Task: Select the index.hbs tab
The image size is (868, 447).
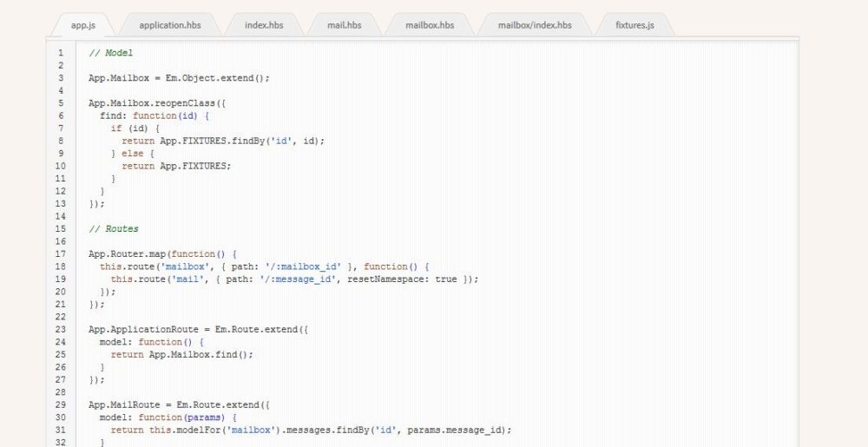Action: click(264, 25)
